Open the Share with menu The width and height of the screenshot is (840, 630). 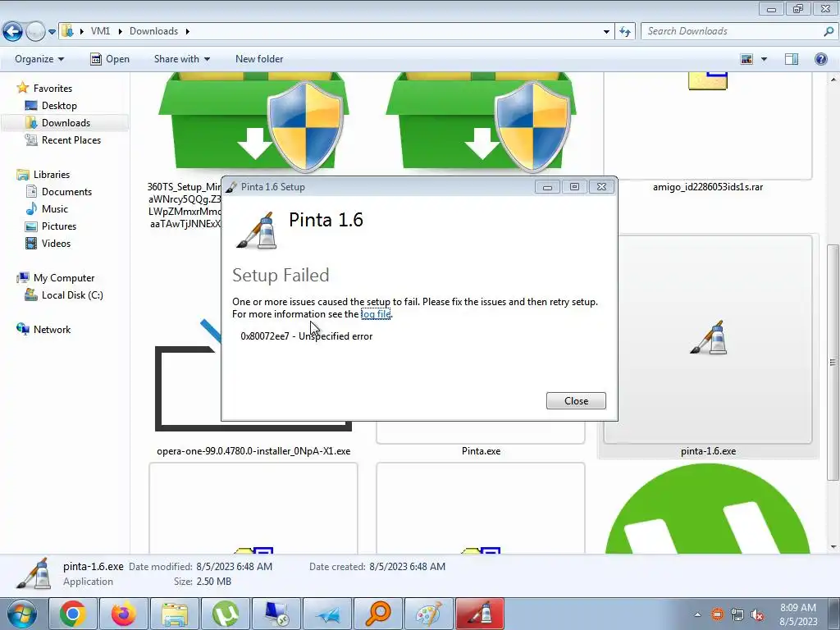coord(181,59)
